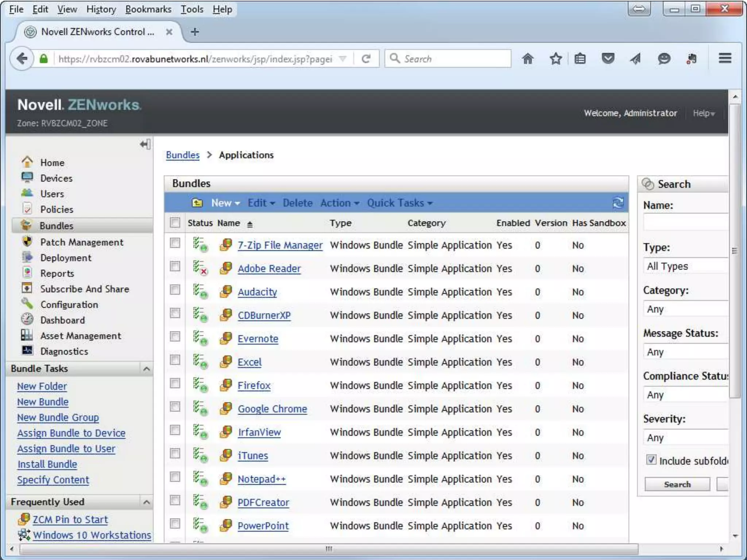Open the Firefox hamburger menu

click(x=725, y=58)
